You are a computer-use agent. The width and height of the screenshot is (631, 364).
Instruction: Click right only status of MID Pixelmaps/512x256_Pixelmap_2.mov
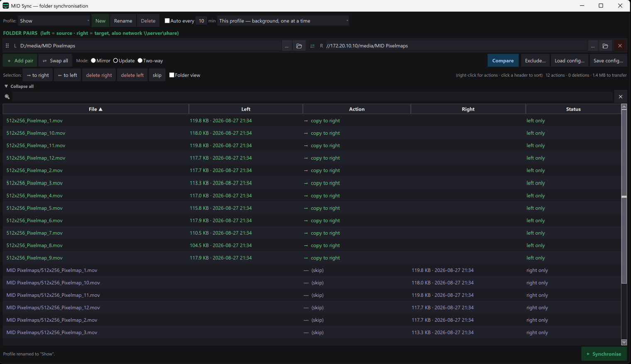pos(537,320)
